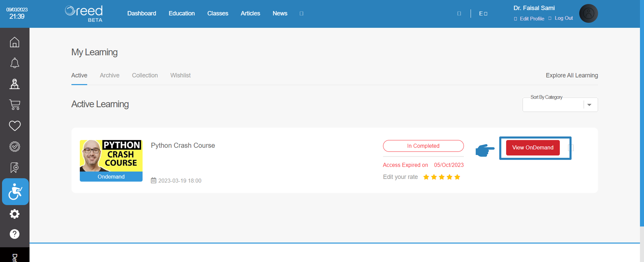The image size is (644, 262).
Task: Click the Ondemand label on thumbnail
Action: [x=111, y=177]
